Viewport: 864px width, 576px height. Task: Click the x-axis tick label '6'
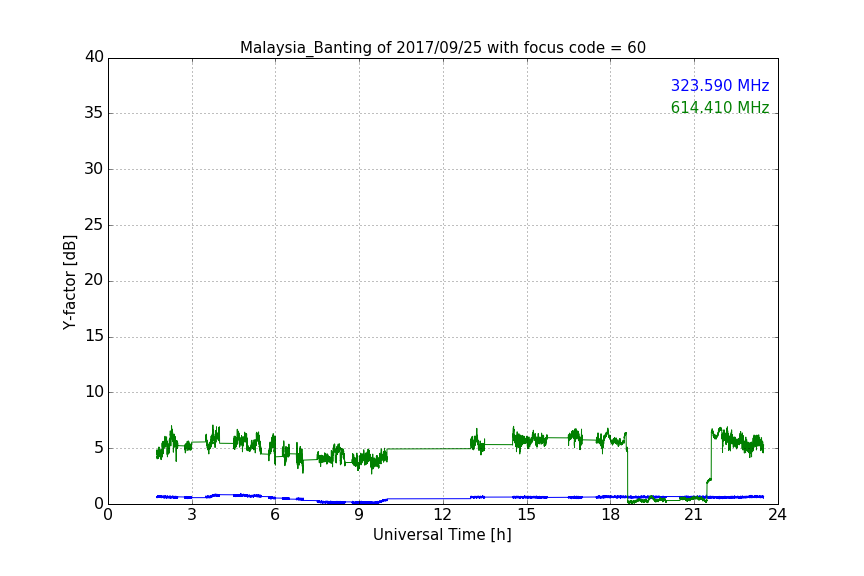pos(276,515)
